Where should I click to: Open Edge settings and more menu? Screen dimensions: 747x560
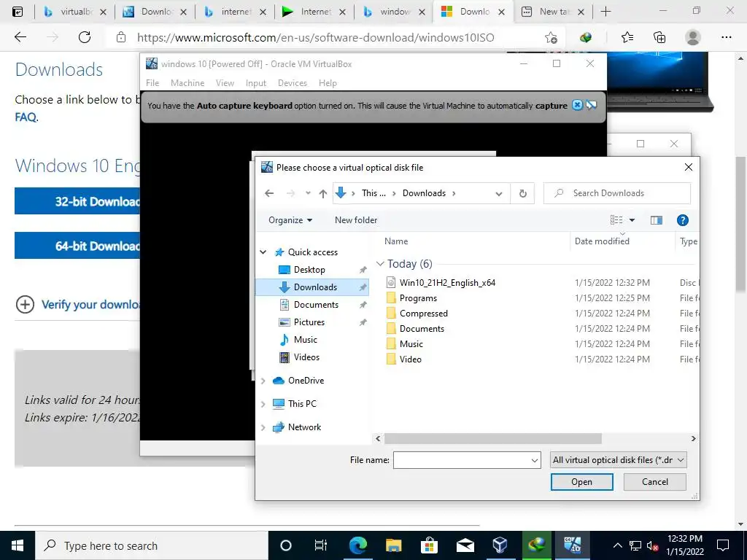[x=726, y=37]
